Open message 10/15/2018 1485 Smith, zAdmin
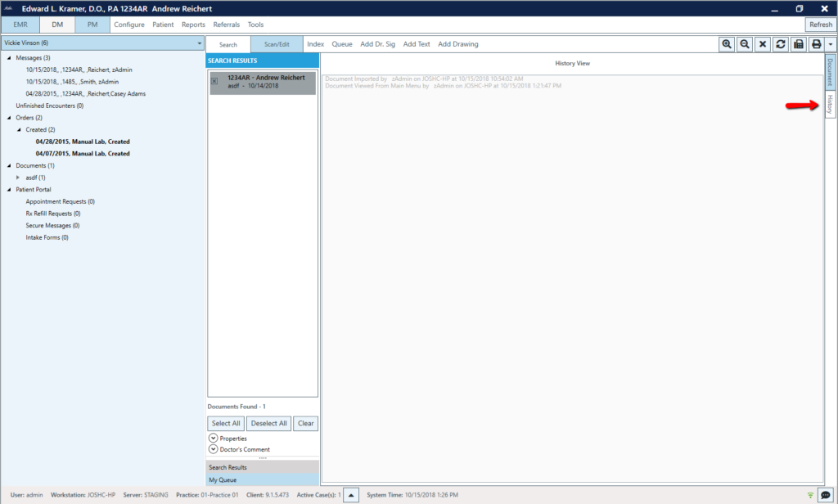 72,82
